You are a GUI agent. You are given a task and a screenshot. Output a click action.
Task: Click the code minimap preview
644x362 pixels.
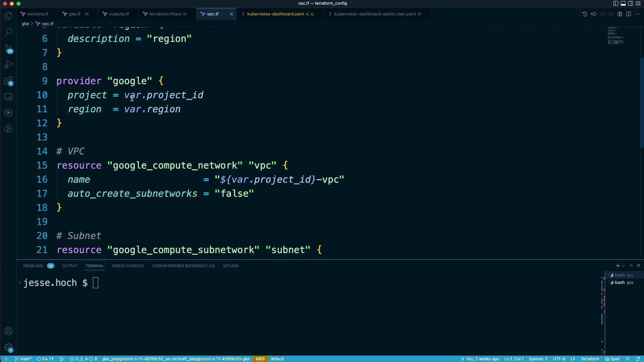616,36
